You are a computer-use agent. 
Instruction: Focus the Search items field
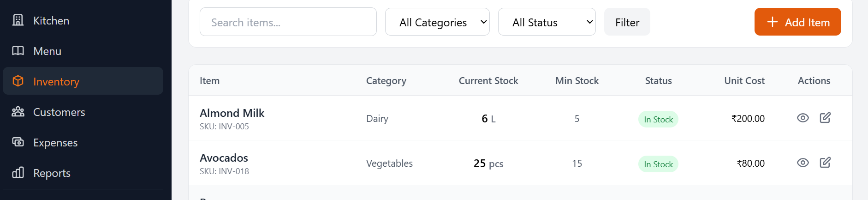288,22
